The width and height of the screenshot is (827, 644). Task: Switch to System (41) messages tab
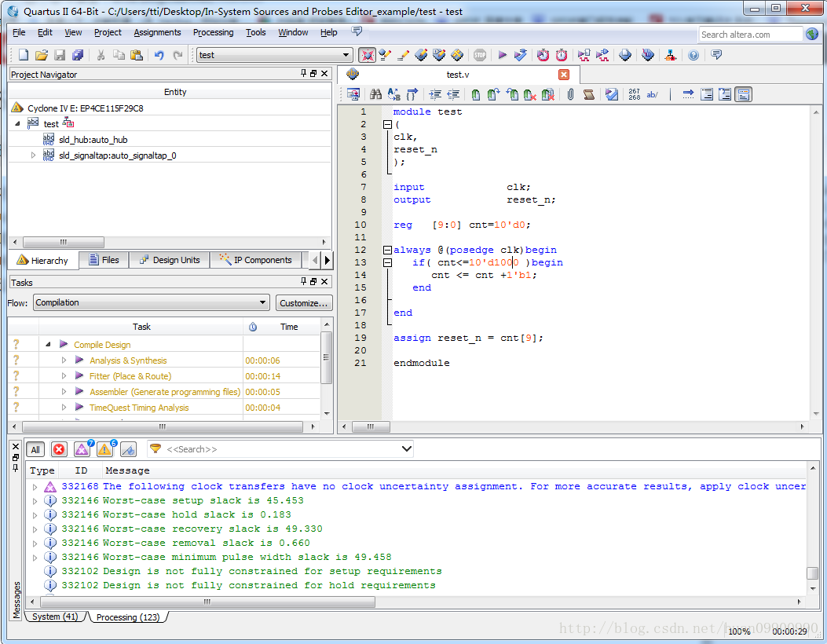coord(55,617)
